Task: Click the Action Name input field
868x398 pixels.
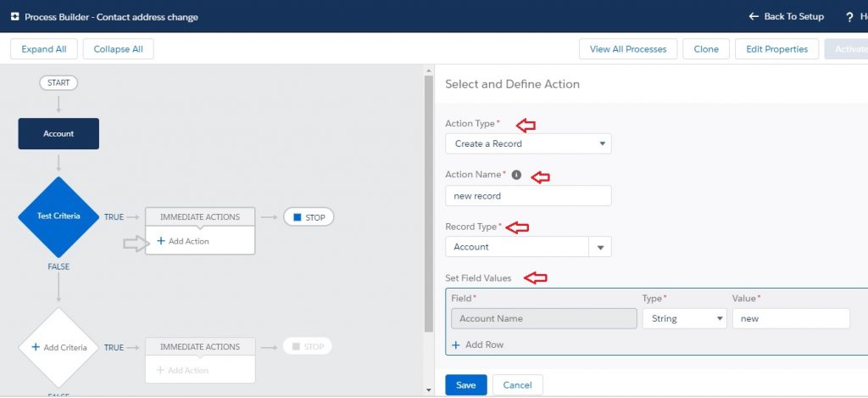Action: pyautogui.click(x=528, y=195)
